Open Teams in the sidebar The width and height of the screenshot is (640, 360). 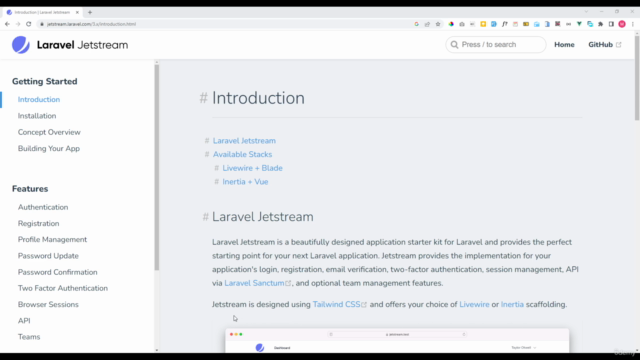click(29, 337)
